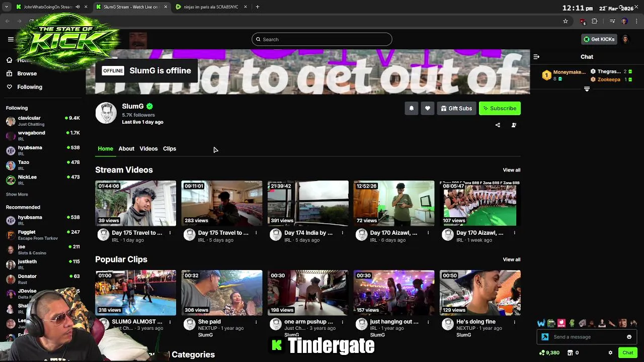Viewport: 644px width, 362px height.
Task: Click the user report icon beside share
Action: (x=514, y=125)
